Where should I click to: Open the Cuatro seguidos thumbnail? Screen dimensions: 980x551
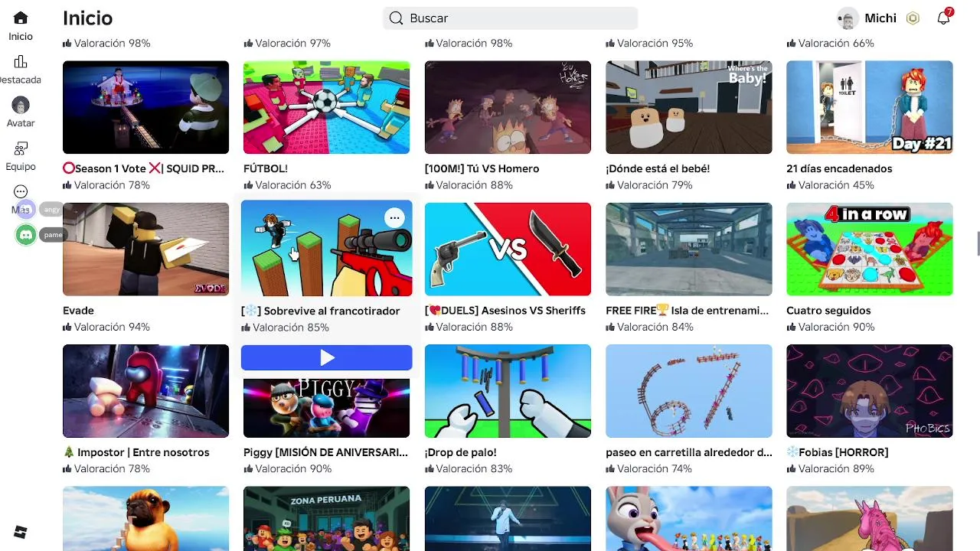[x=870, y=249]
